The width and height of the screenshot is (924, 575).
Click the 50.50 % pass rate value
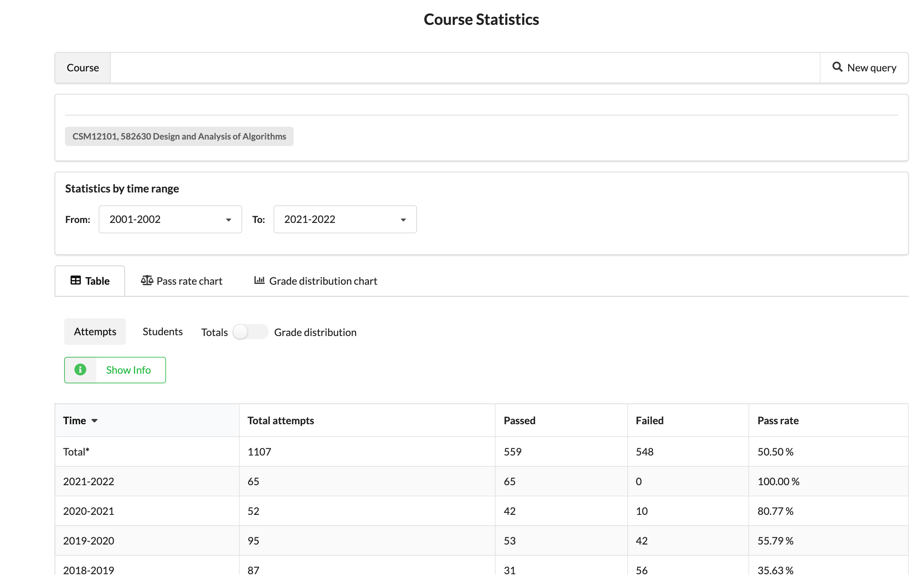(x=776, y=452)
